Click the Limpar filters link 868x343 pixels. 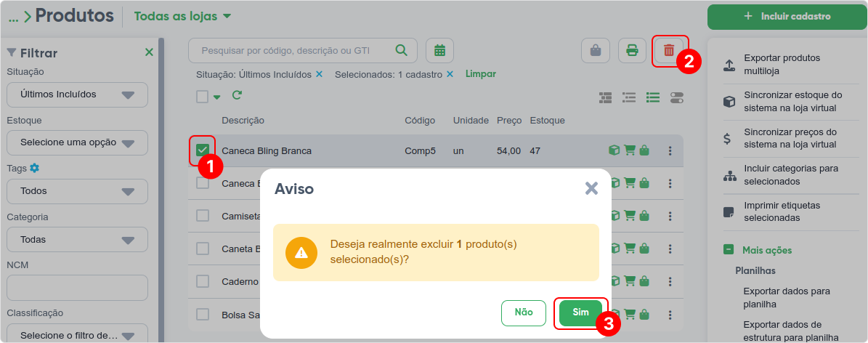click(481, 74)
